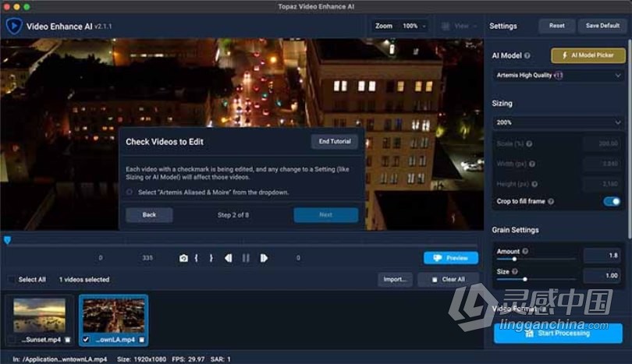632x364 pixels.
Task: Click the end frame number 335
Action: 147,258
